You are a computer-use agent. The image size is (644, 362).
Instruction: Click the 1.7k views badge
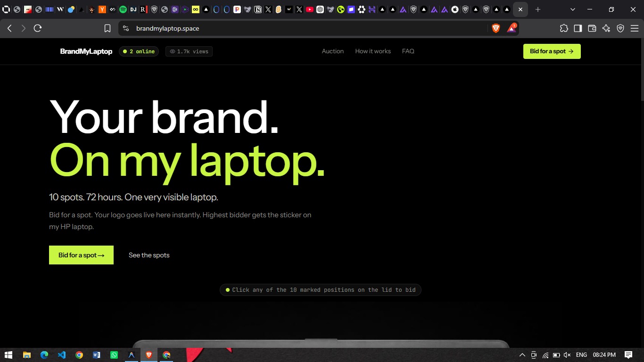[x=189, y=51]
